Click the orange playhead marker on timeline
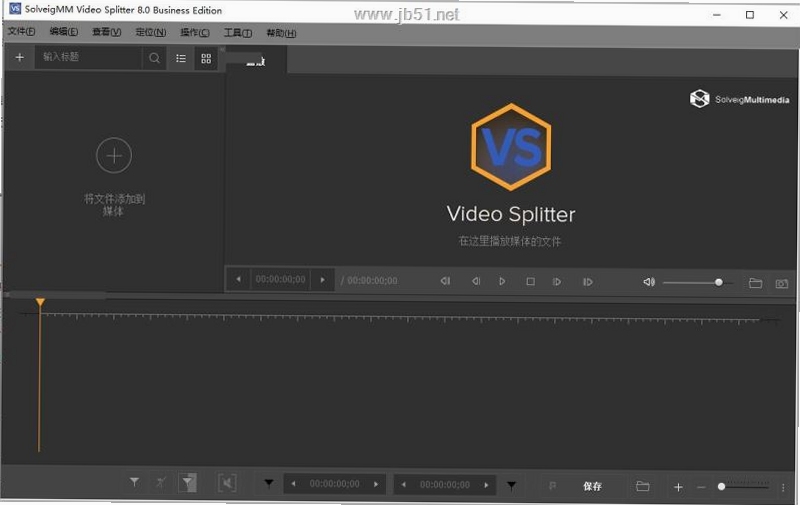Viewport: 800px width, 505px height. coord(40,302)
